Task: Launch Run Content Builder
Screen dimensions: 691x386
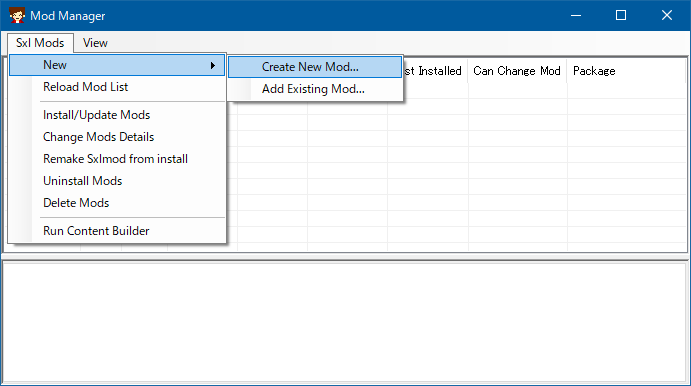Action: coord(117,231)
